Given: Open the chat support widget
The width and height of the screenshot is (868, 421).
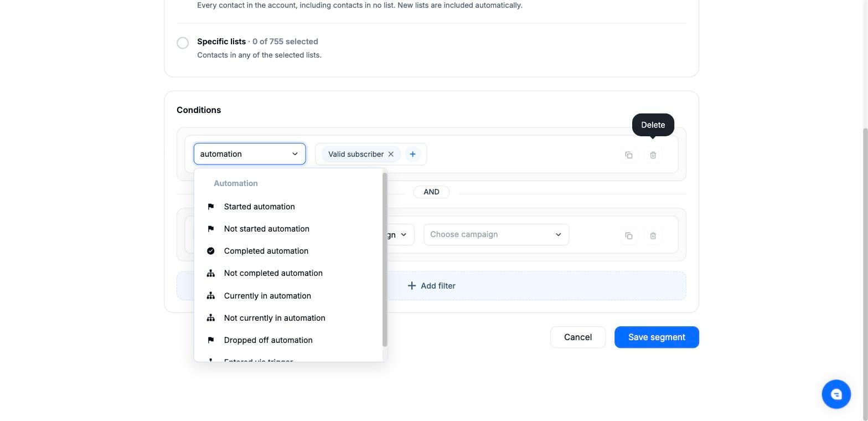Looking at the screenshot, I should tap(836, 394).
